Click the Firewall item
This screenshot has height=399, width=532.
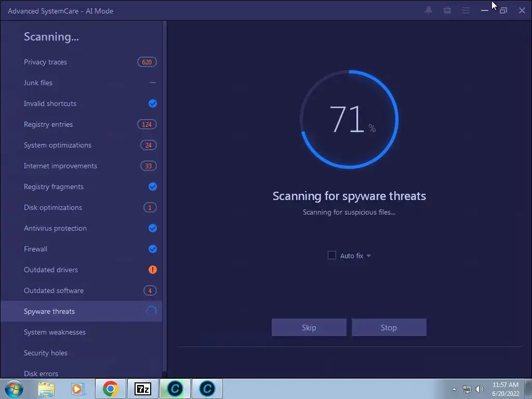[x=82, y=249]
